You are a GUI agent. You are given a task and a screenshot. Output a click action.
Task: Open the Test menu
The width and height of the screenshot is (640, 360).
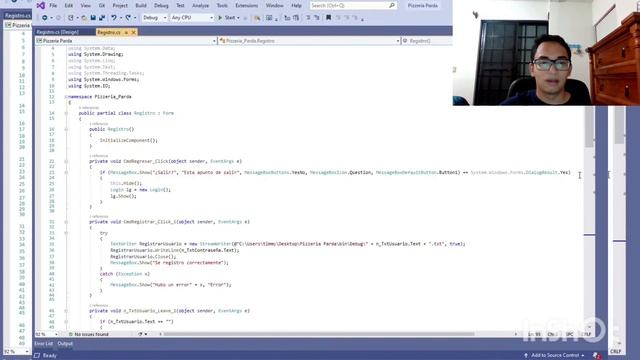coord(180,5)
